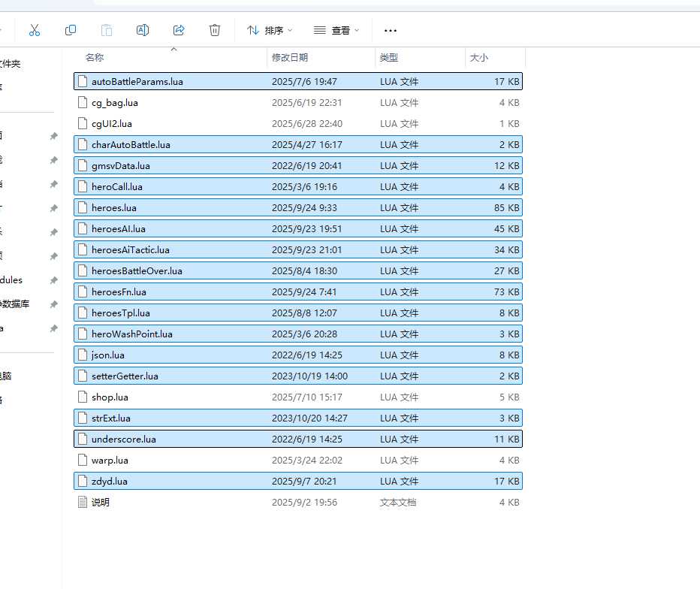Select the file name heroes.lua
This screenshot has height=589, width=700.
[114, 207]
